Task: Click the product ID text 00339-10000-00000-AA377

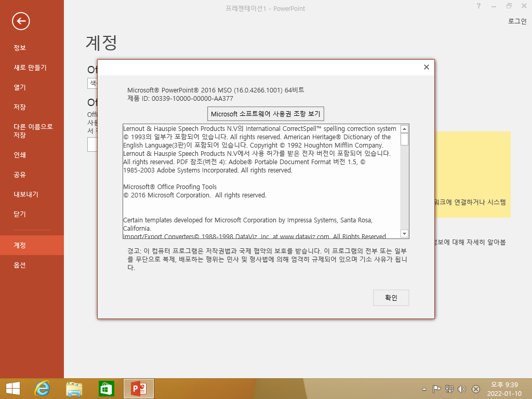Action: click(192, 99)
